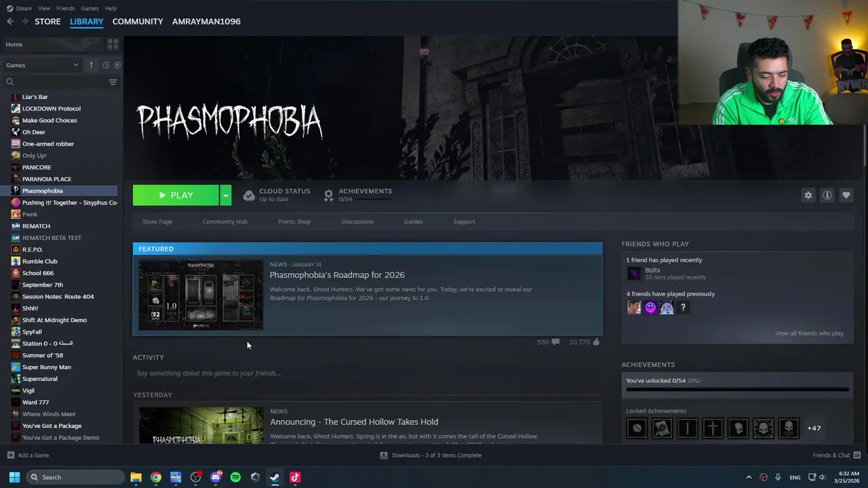Go forward with the navigation arrow
Screen dimensions: 868x488
click(x=25, y=22)
